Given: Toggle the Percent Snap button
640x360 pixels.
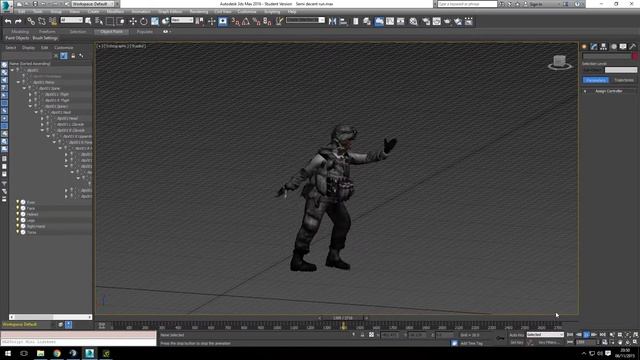Looking at the screenshot, I should coord(257,21).
